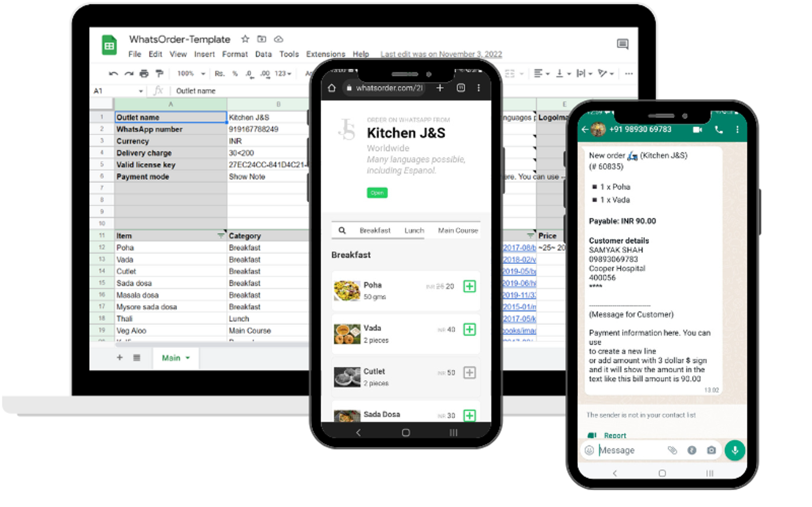Open the zoom 100% dropdown
Viewport: 812px width, 507px height.
(191, 74)
